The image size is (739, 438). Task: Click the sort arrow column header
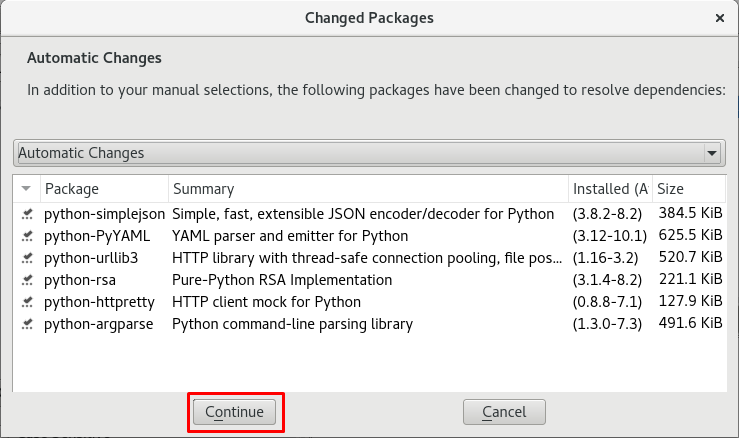click(26, 189)
